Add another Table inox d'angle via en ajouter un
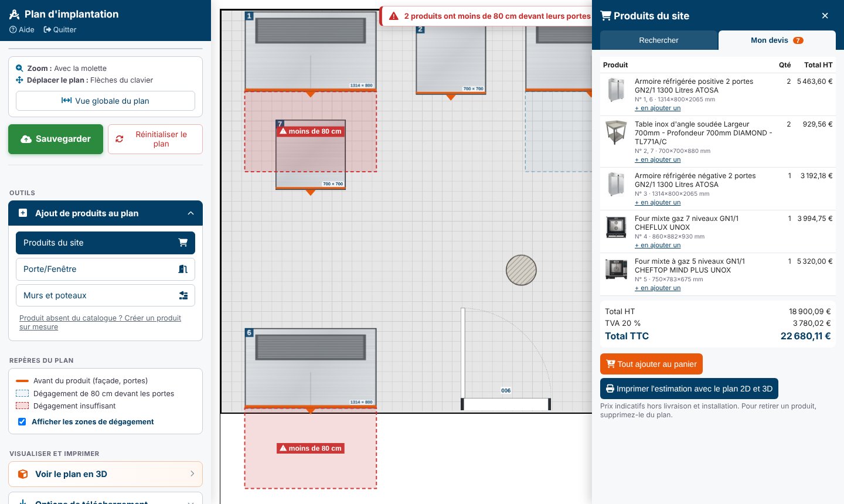Viewport: 844px width, 504px height. pos(658,160)
